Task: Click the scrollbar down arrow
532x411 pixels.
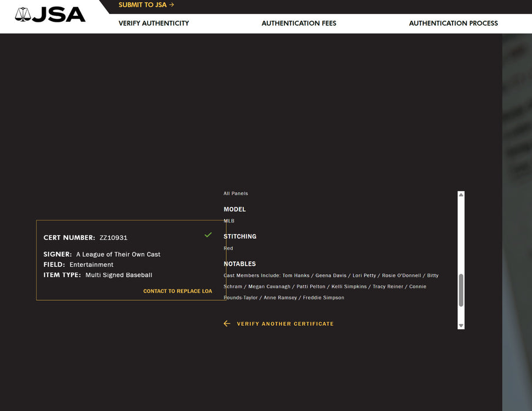Action: coord(461,325)
